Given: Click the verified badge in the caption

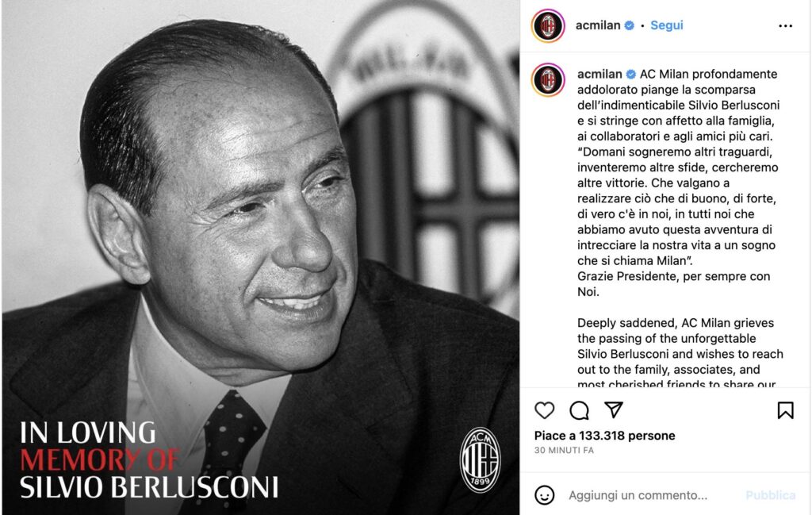Looking at the screenshot, I should tap(630, 74).
